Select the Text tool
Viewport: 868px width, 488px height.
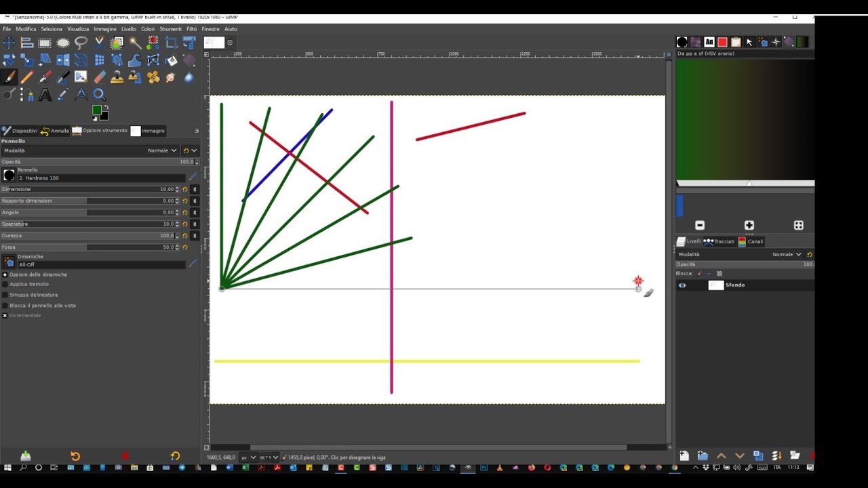(x=45, y=95)
